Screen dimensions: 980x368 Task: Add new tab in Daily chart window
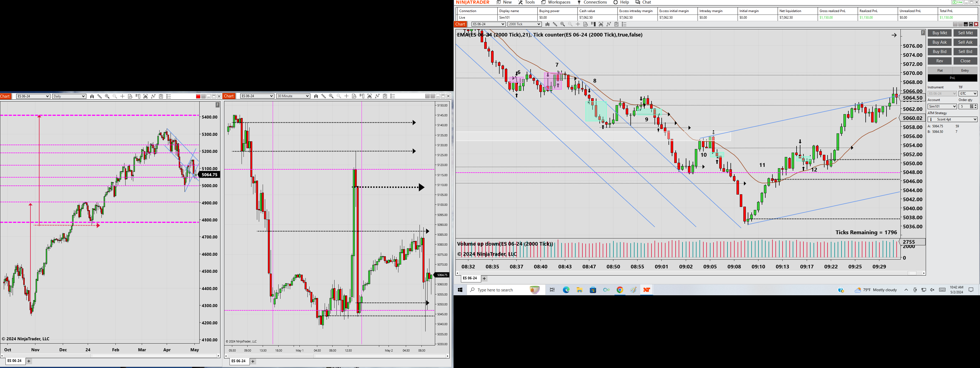click(29, 361)
